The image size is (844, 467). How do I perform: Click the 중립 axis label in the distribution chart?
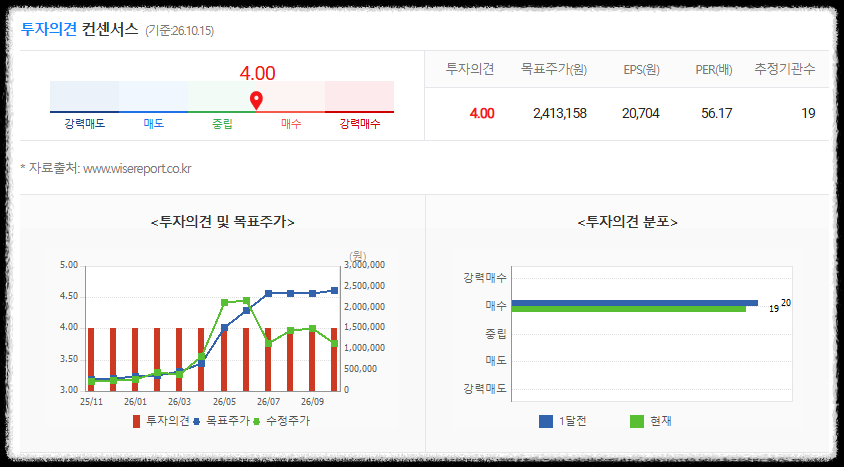pyautogui.click(x=496, y=334)
